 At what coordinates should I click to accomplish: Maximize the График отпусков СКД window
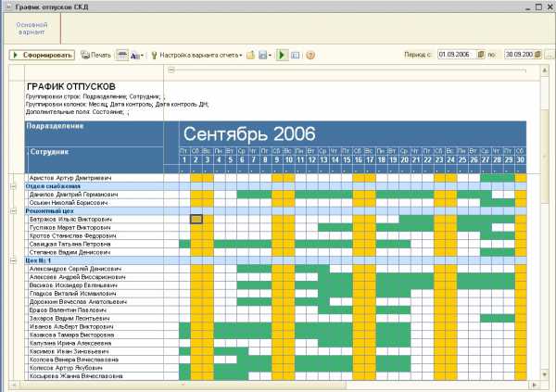point(539,6)
